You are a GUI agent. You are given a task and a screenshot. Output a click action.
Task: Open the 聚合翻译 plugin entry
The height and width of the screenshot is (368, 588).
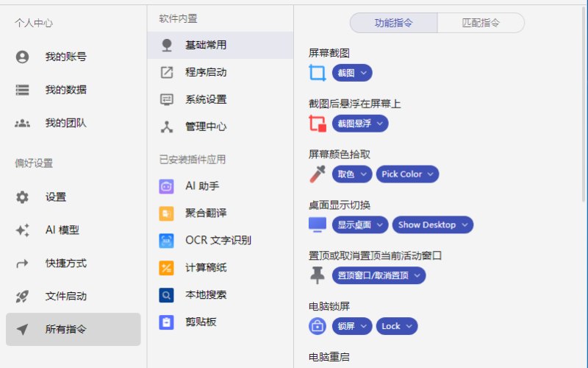point(220,213)
